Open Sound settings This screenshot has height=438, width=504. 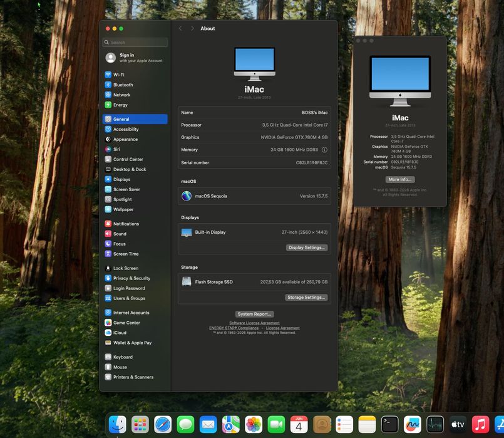[135, 234]
